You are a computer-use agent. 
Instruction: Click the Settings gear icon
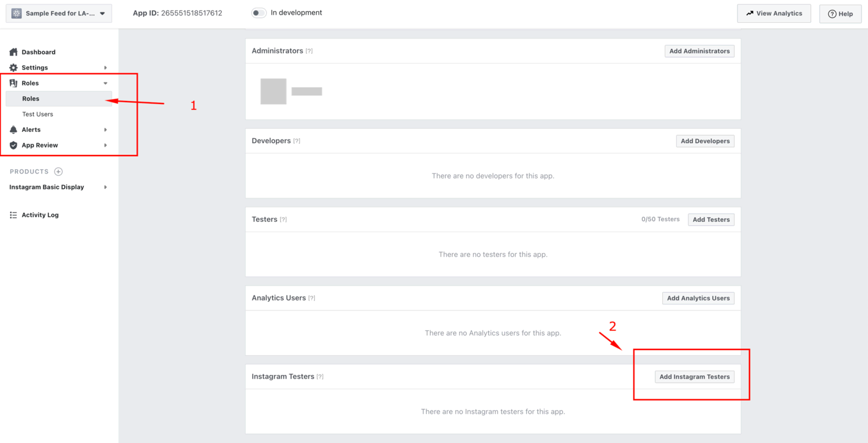[x=14, y=68]
